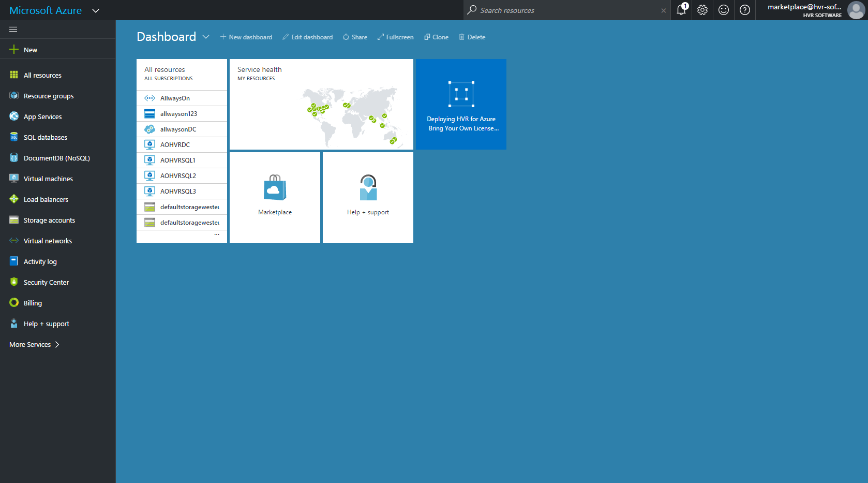
Task: Open Storage accounts icon in sidebar
Action: pyautogui.click(x=14, y=220)
